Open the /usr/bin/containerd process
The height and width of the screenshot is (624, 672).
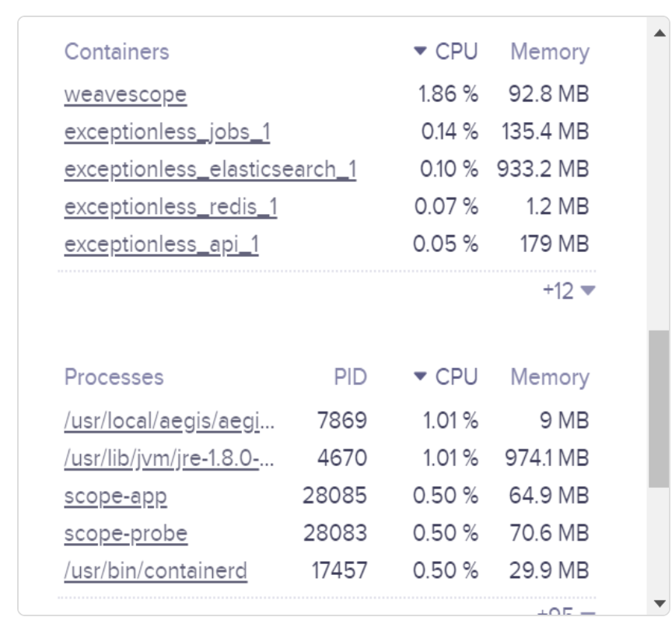(x=156, y=571)
